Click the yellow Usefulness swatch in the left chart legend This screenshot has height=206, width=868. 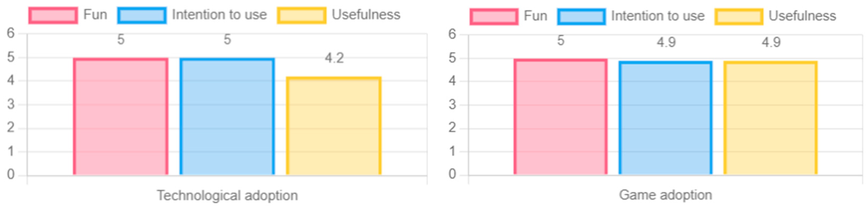(302, 16)
